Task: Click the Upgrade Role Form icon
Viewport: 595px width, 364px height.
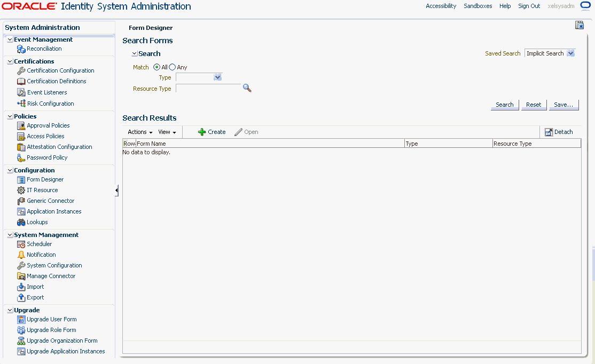Action: pos(21,330)
